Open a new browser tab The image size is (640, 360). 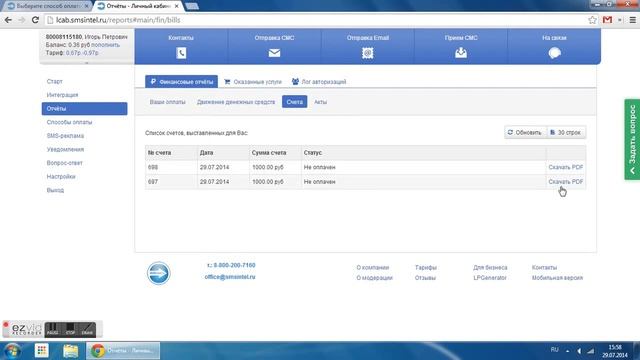tap(192, 6)
